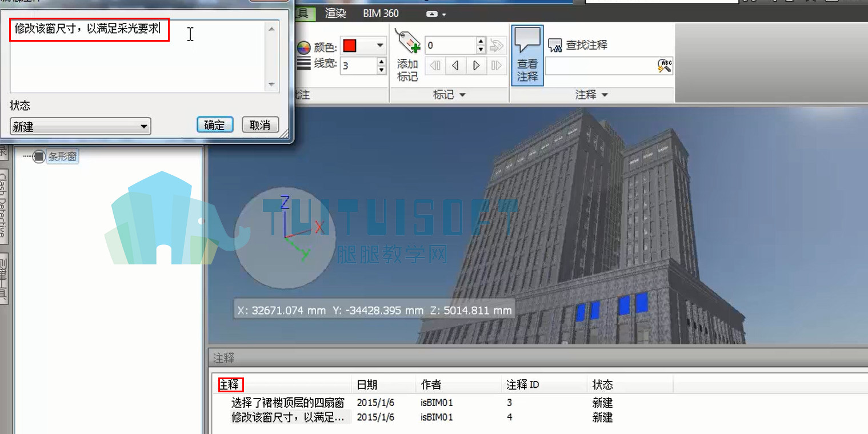Open the 渲染 ribbon tab
This screenshot has width=868, height=434.
(335, 13)
